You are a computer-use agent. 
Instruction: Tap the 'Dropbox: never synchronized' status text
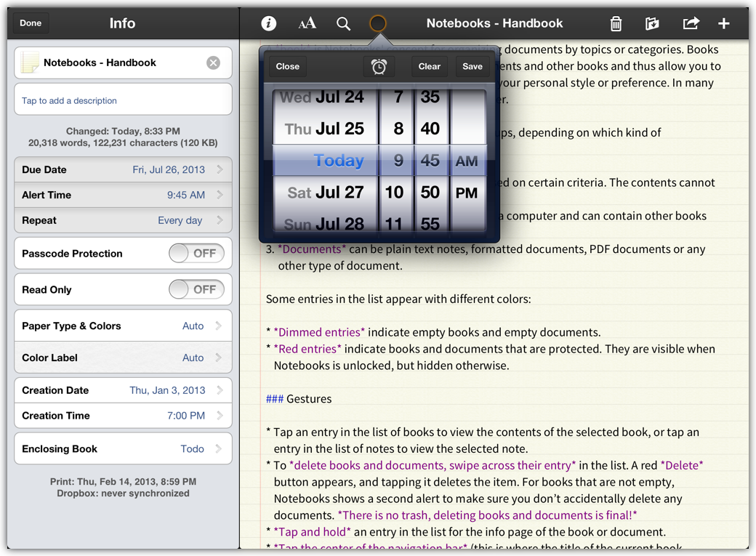[123, 493]
